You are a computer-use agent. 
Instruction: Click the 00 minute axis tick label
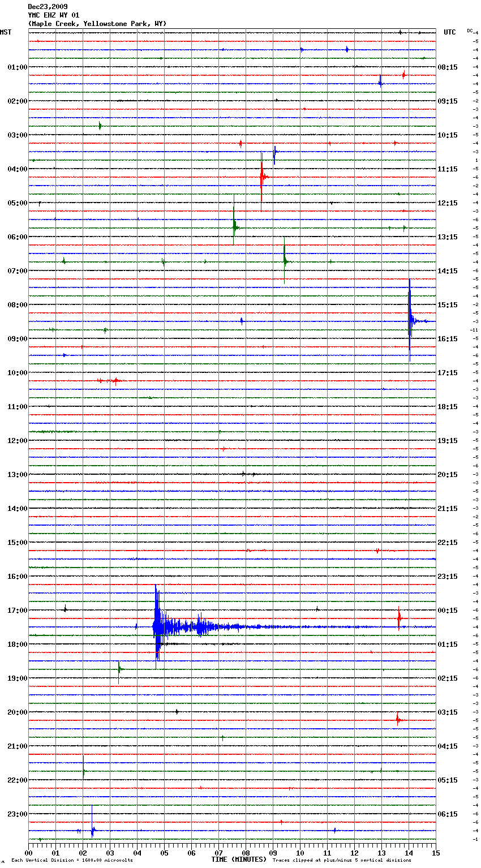29,853
